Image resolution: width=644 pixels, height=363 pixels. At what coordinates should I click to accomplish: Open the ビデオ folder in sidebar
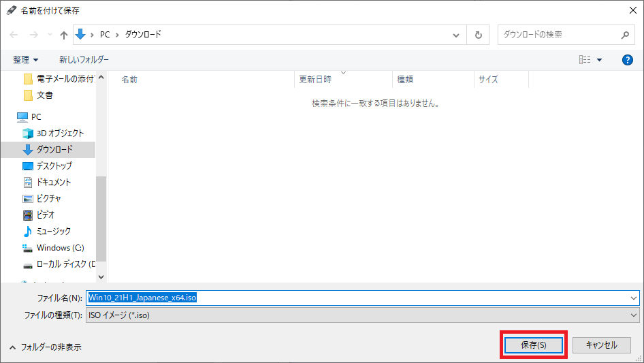(46, 215)
